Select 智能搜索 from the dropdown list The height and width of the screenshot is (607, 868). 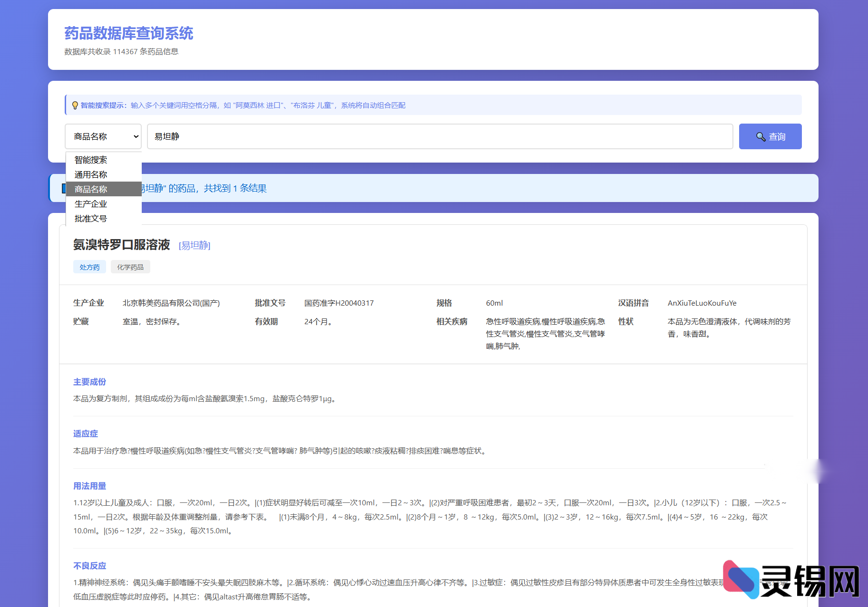(90, 160)
